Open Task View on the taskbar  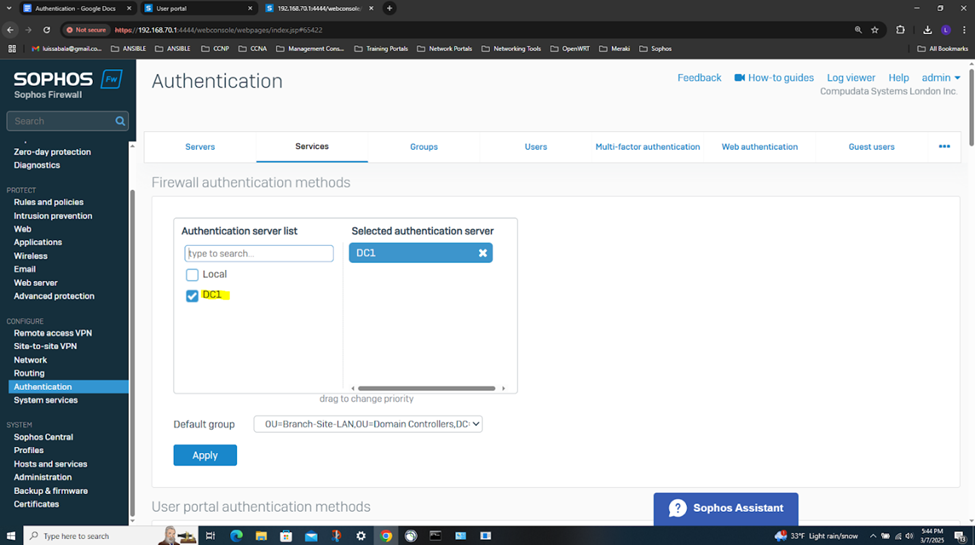click(x=210, y=536)
